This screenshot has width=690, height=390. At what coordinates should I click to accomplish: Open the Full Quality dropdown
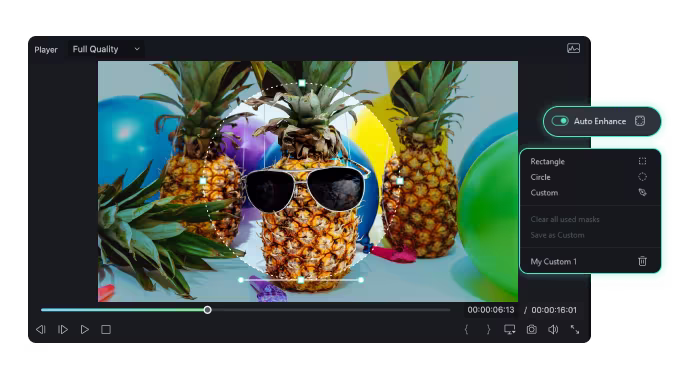106,49
